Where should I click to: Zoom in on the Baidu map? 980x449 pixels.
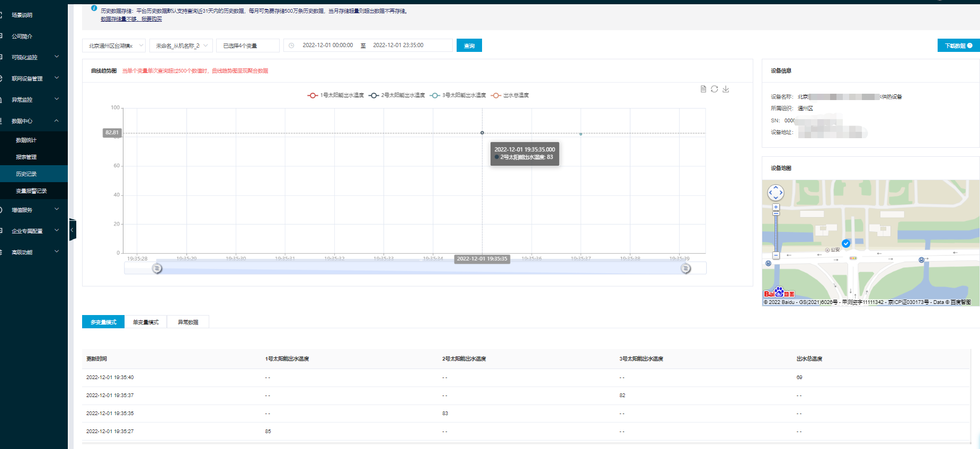click(x=776, y=207)
